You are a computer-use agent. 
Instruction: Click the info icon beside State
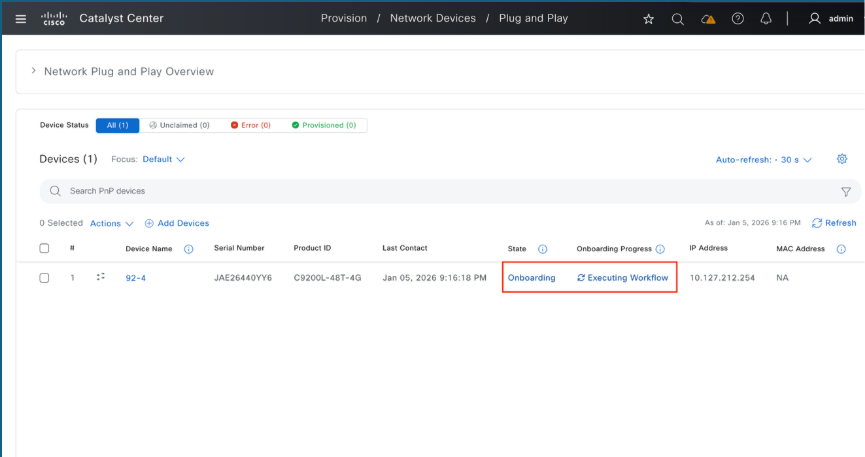[x=542, y=249]
